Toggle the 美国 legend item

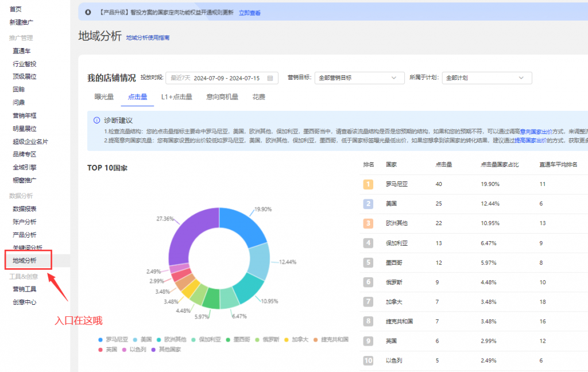point(142,339)
